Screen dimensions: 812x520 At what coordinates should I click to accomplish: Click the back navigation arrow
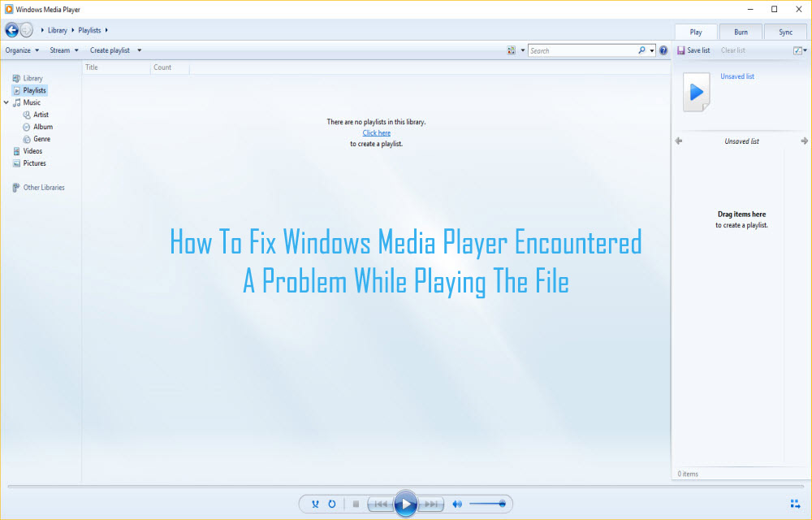pos(11,30)
